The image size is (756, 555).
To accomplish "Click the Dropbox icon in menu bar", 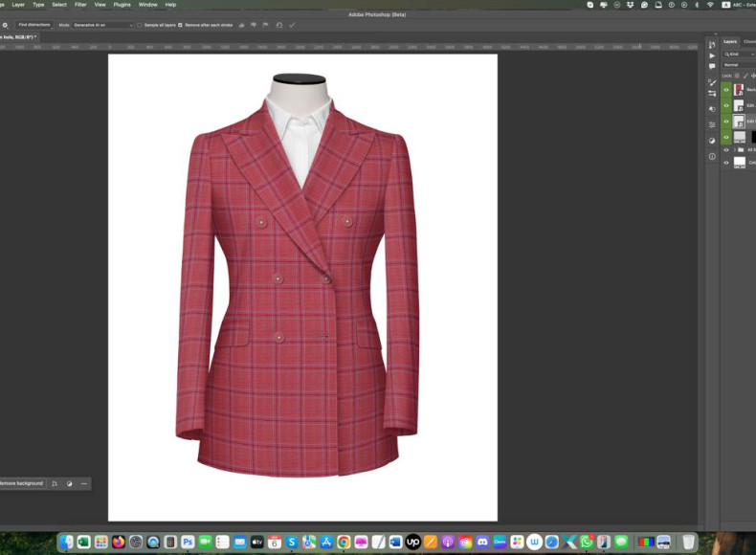I will tap(631, 5).
